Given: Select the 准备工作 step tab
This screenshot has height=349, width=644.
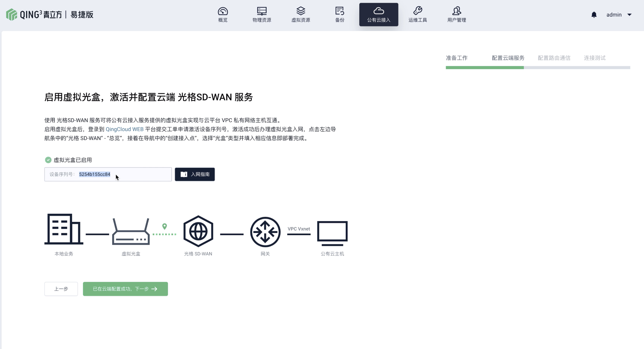Looking at the screenshot, I should pos(456,58).
